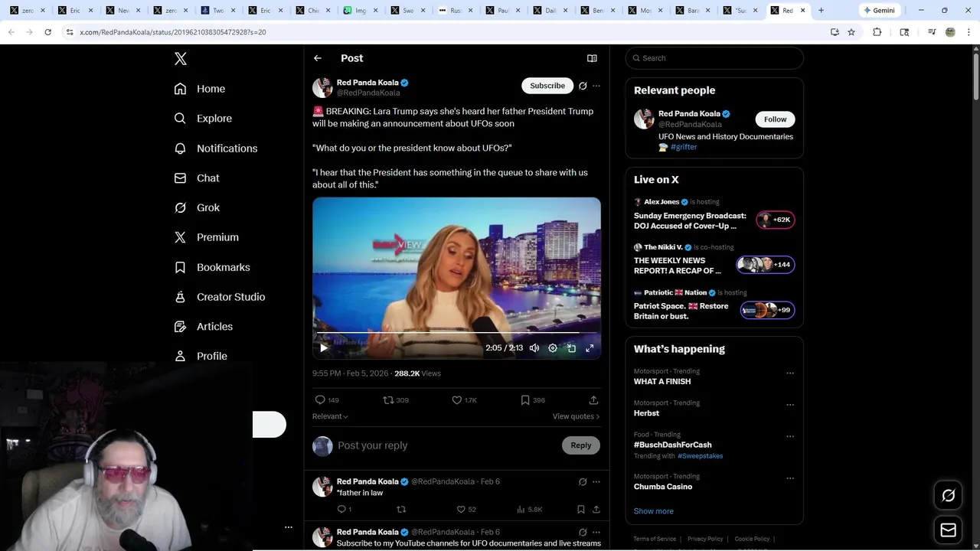Mute the video sound

534,348
